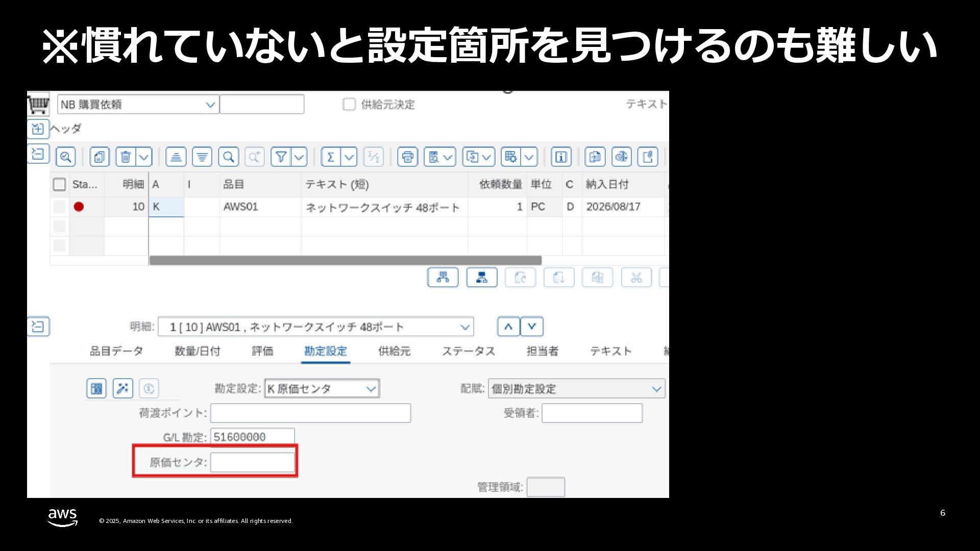Click the layout selection grid icon
This screenshot has height=551, width=980.
[510, 157]
